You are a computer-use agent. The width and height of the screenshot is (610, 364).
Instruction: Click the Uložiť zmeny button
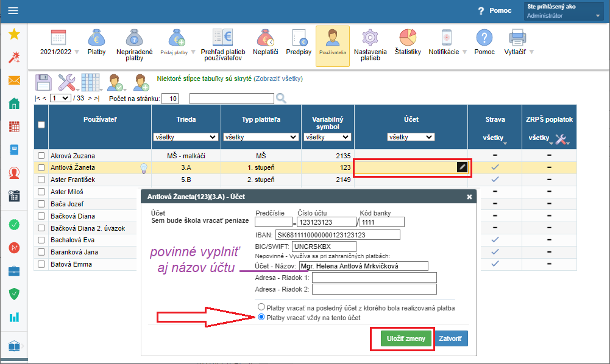[x=402, y=338]
